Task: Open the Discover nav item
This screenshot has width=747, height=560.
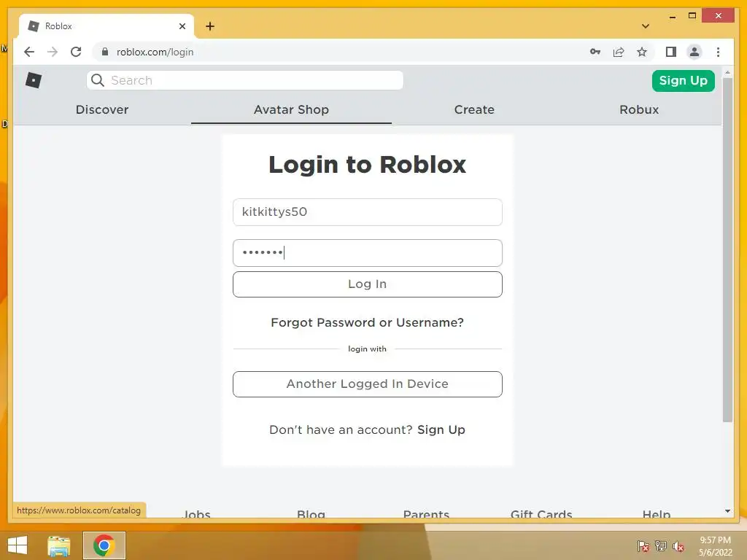Action: tap(102, 109)
